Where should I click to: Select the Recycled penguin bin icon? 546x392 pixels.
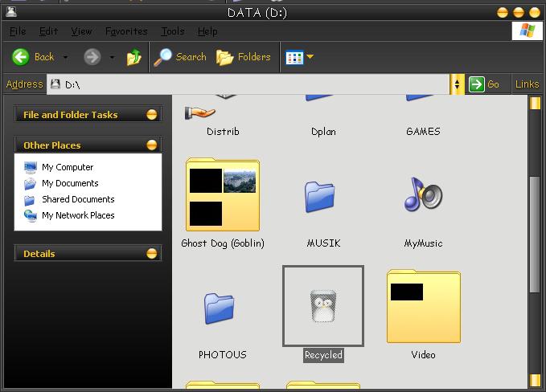[x=323, y=306]
